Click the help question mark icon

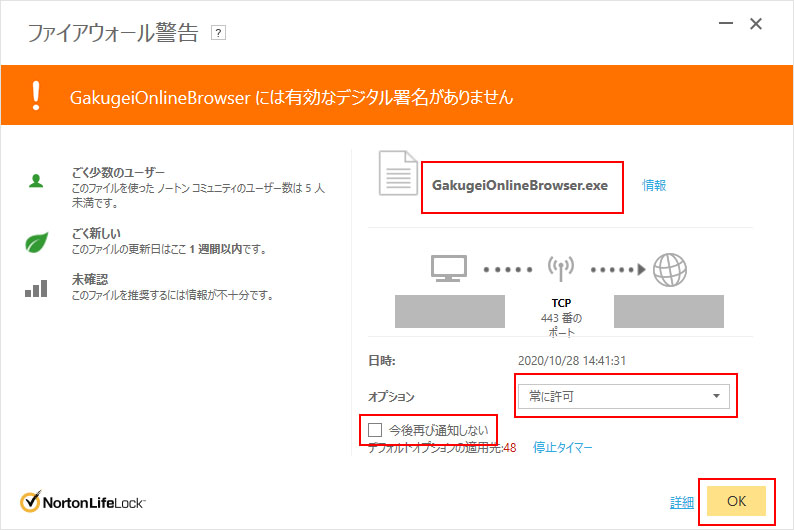click(219, 33)
